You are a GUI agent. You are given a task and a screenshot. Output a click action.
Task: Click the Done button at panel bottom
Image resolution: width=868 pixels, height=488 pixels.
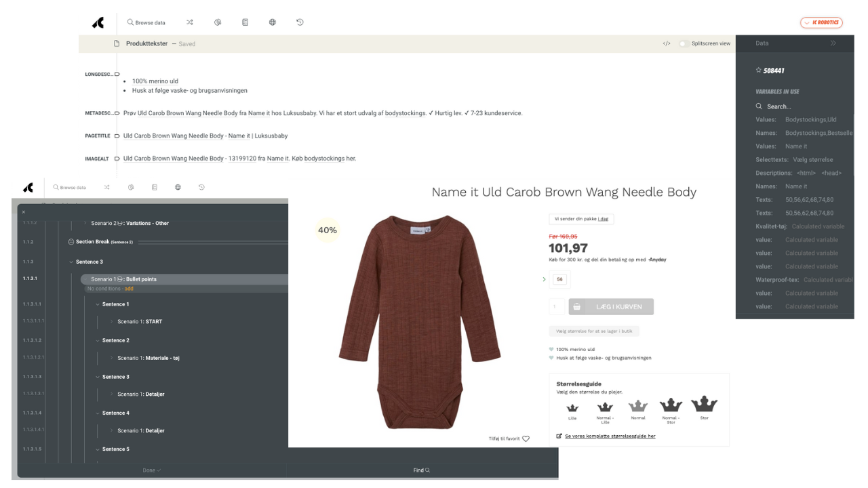(151, 470)
